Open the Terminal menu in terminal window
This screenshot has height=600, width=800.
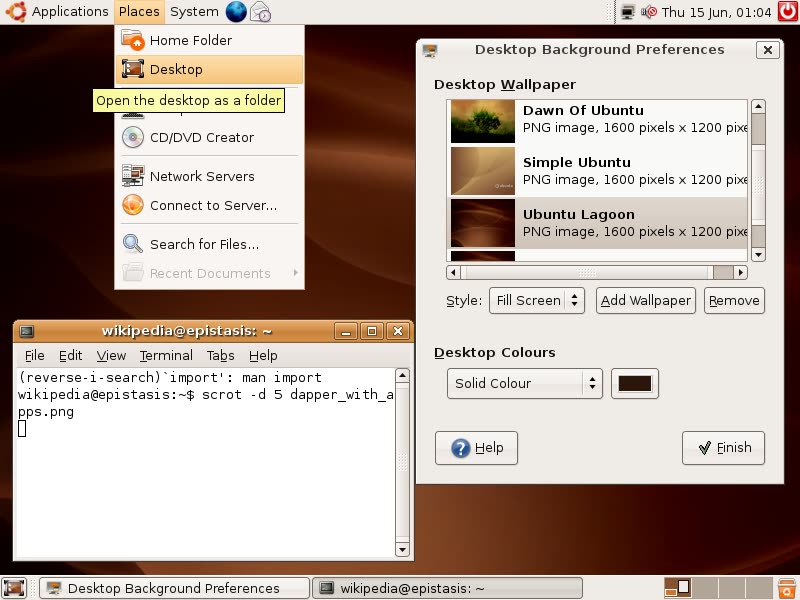pos(166,355)
